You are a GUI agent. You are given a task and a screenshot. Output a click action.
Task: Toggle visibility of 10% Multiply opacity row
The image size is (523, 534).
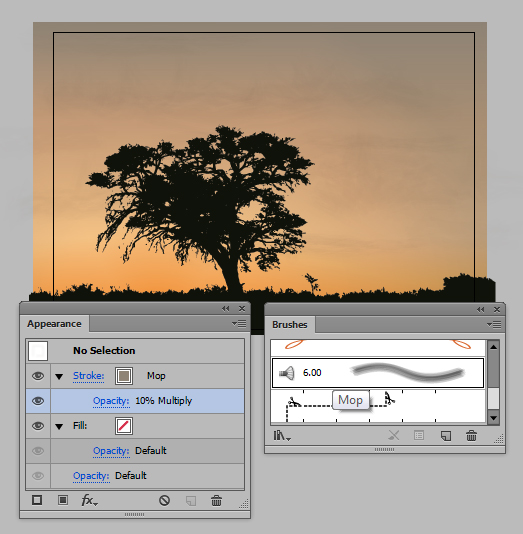tap(38, 401)
